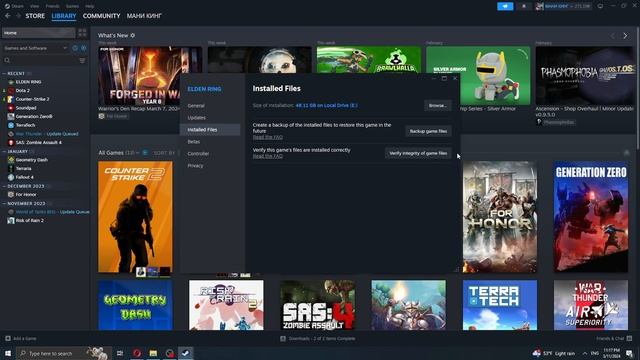640x360 pixels.
Task: Click Backup game files button
Action: pos(428,131)
